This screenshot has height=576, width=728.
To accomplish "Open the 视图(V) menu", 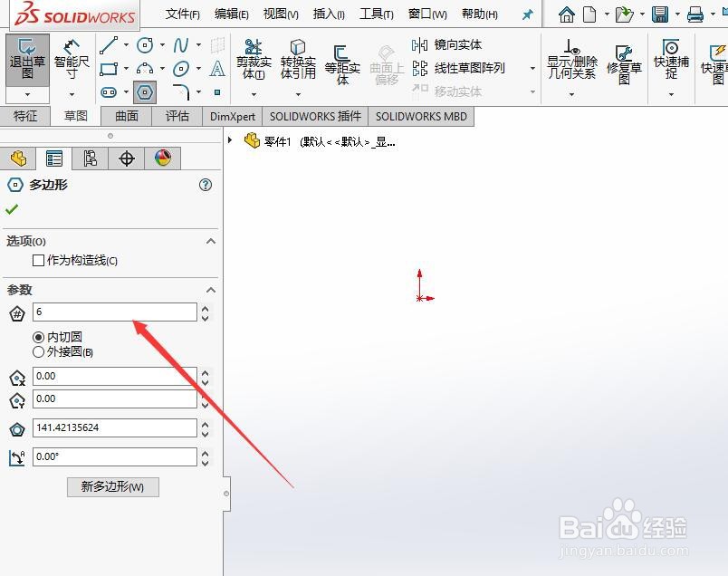I will tap(281, 14).
